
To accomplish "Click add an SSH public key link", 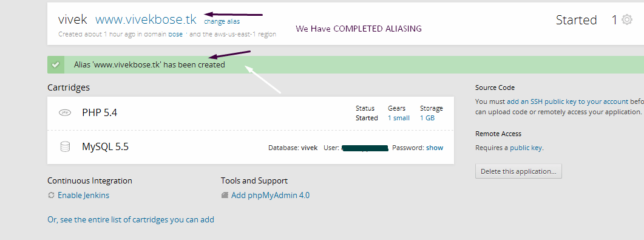I will click(567, 101).
